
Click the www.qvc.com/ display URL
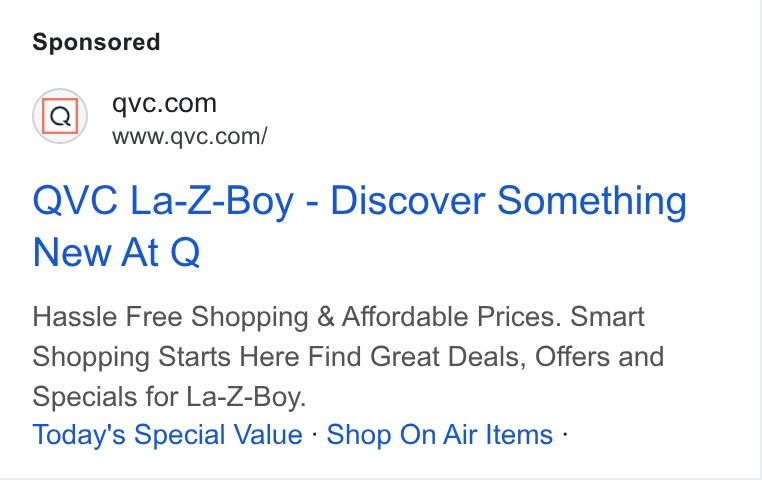pyautogui.click(x=190, y=137)
